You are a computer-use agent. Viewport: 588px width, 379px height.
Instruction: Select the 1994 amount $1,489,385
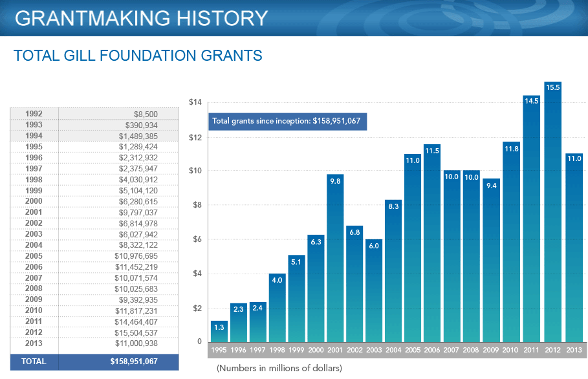[138, 136]
